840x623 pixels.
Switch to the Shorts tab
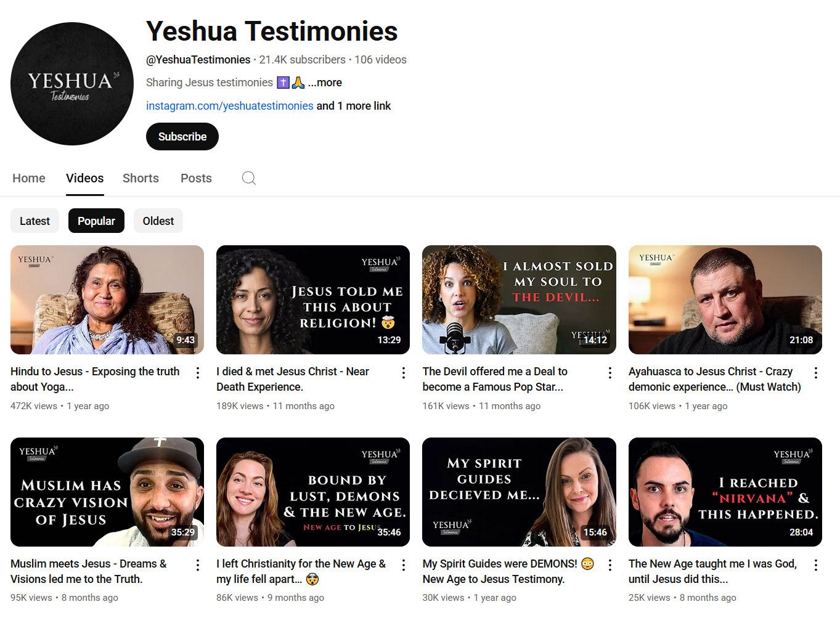pyautogui.click(x=141, y=178)
